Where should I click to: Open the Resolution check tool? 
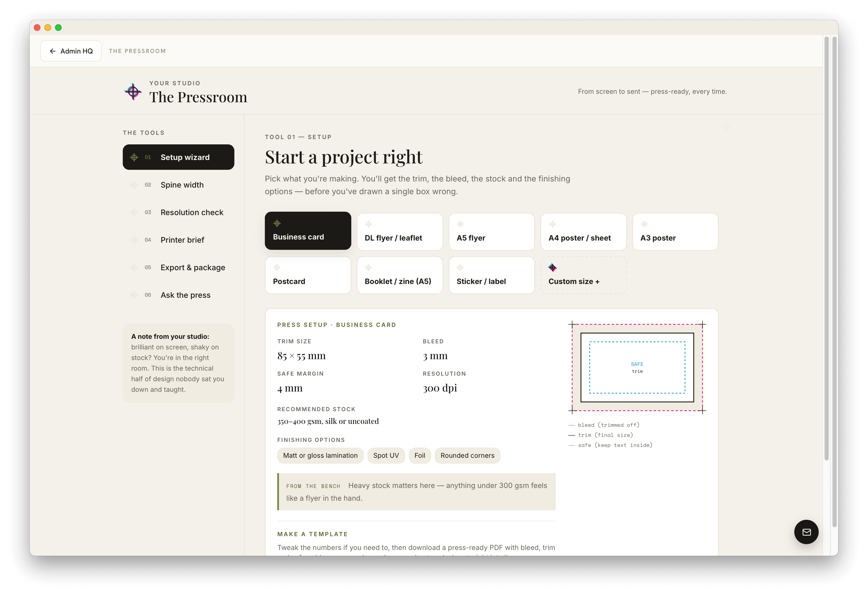178,212
